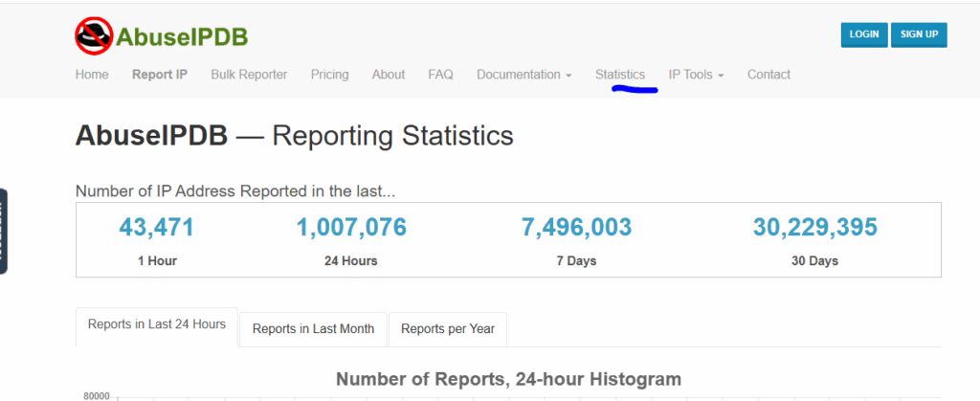Click the AbuseIPDB hat logo icon
980x401 pixels.
(x=94, y=35)
